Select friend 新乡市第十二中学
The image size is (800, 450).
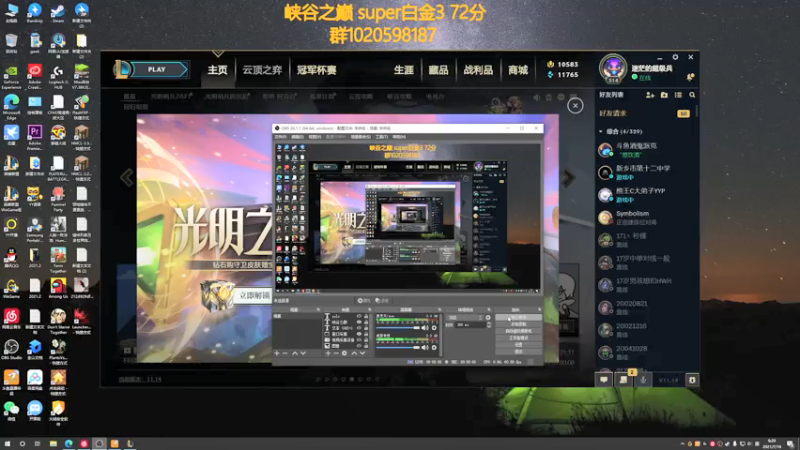click(646, 172)
